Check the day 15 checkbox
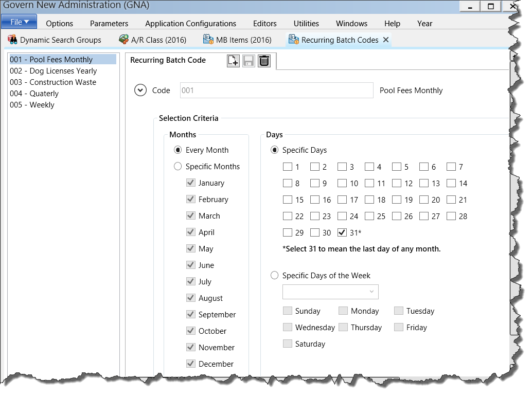 (288, 200)
